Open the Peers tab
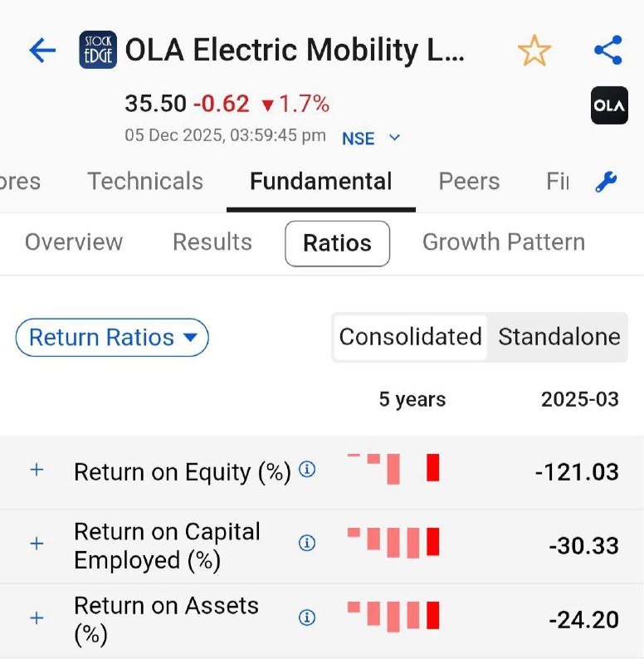This screenshot has width=644, height=664. 469,182
